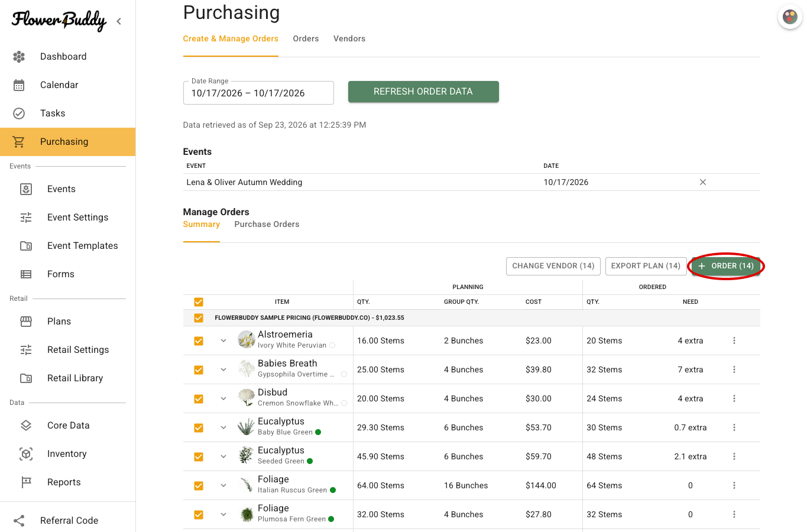The width and height of the screenshot is (807, 532).
Task: Open more options for Foliage Italian Ruscus
Action: click(734, 485)
